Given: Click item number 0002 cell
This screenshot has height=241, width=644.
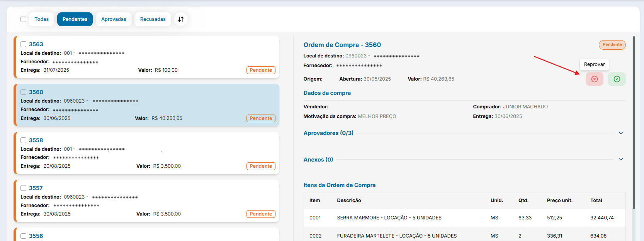Looking at the screenshot, I should (x=315, y=236).
